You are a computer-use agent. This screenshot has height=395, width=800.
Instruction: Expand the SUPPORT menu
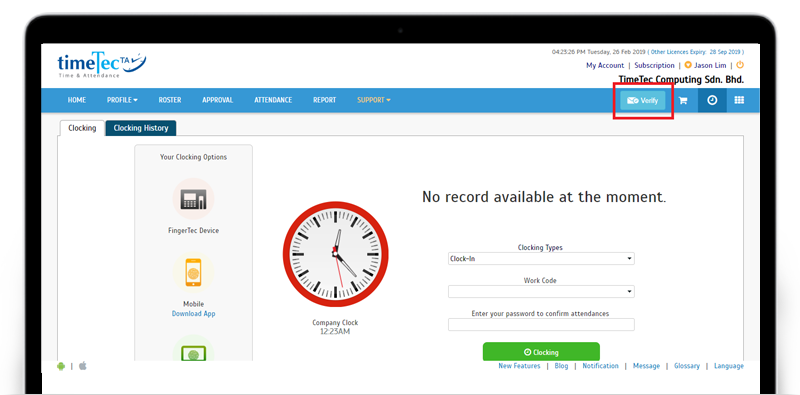coord(373,100)
